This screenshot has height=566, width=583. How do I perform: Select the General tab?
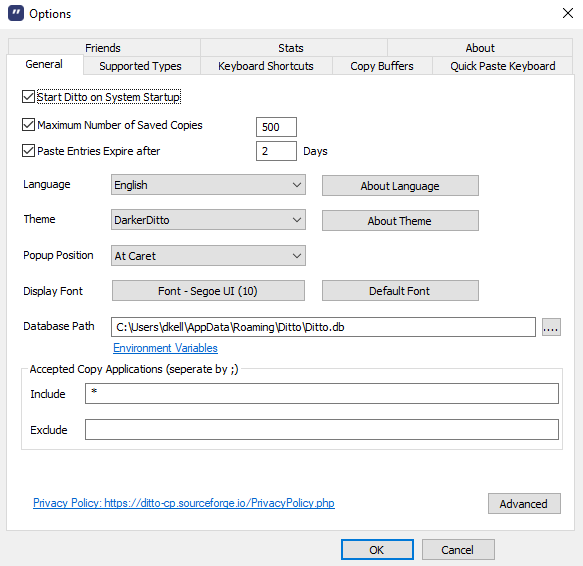(x=44, y=64)
